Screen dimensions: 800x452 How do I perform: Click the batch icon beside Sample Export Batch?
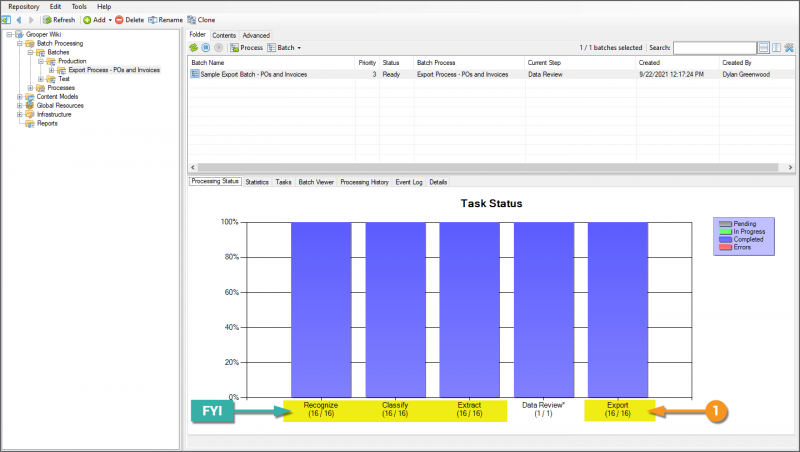tap(194, 74)
